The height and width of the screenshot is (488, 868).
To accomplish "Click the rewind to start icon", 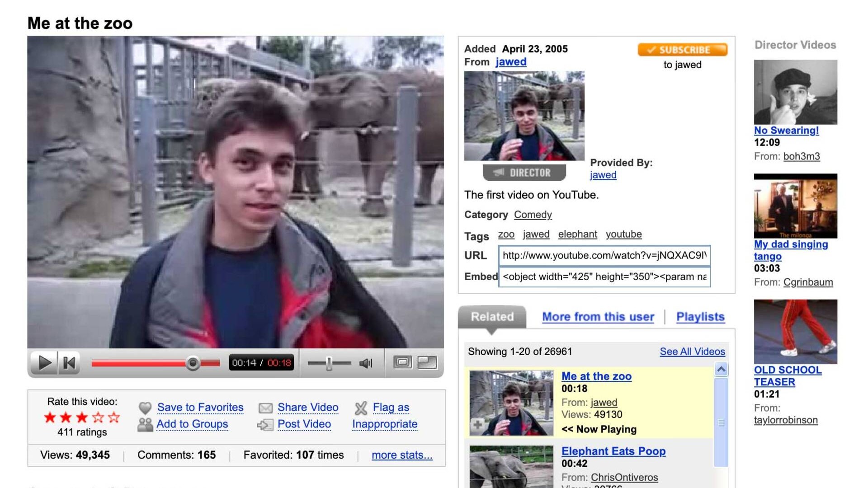I will pos(69,363).
